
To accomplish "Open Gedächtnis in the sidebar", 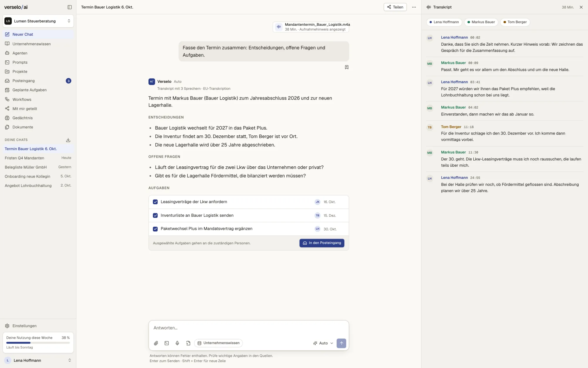I will pyautogui.click(x=38, y=118).
